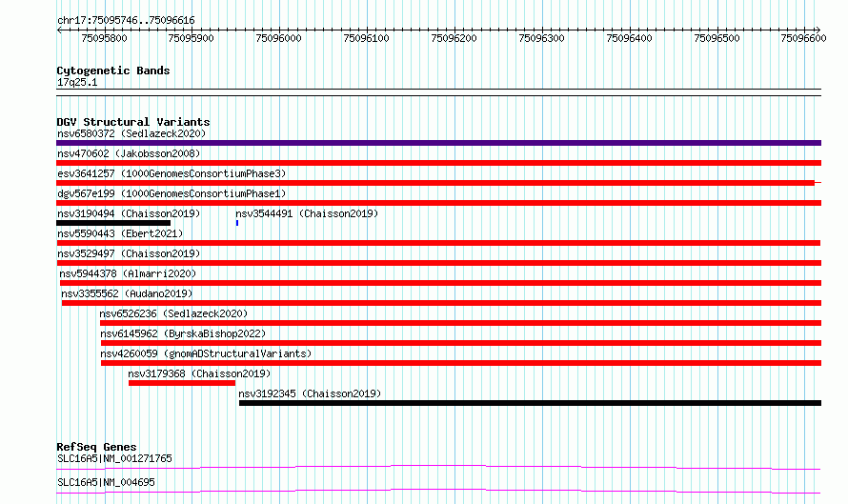Click ruler position 75096400
848x504 pixels.
[629, 38]
